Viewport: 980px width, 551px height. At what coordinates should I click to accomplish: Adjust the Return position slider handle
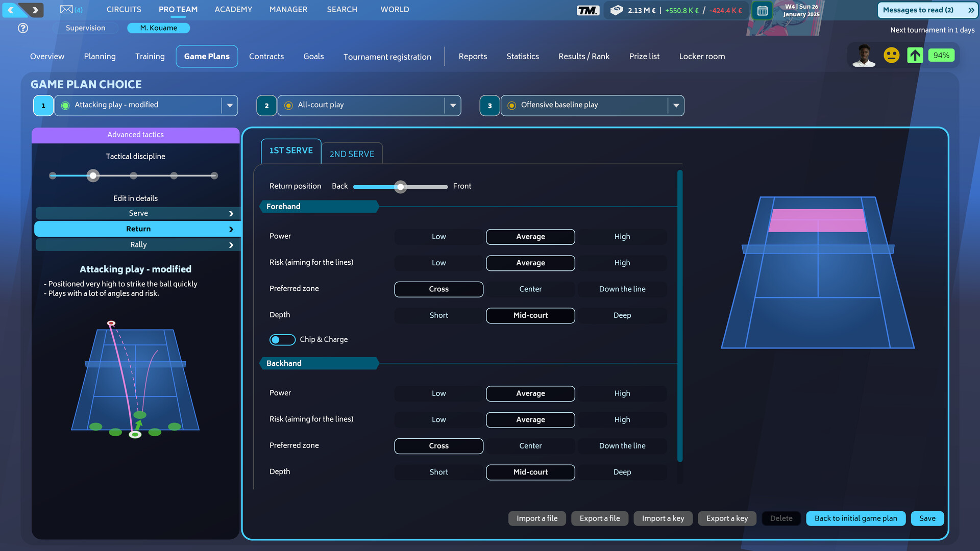click(x=400, y=187)
